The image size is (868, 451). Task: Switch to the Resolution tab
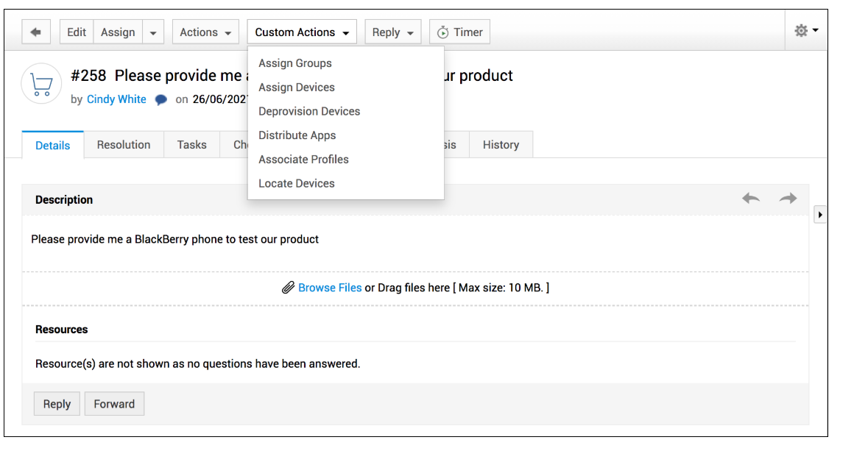[x=124, y=145]
